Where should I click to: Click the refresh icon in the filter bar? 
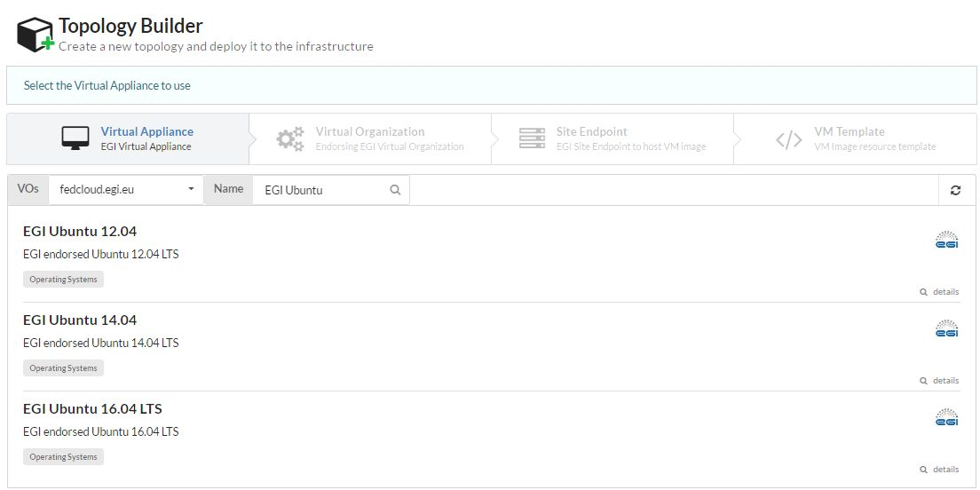pyautogui.click(x=955, y=190)
